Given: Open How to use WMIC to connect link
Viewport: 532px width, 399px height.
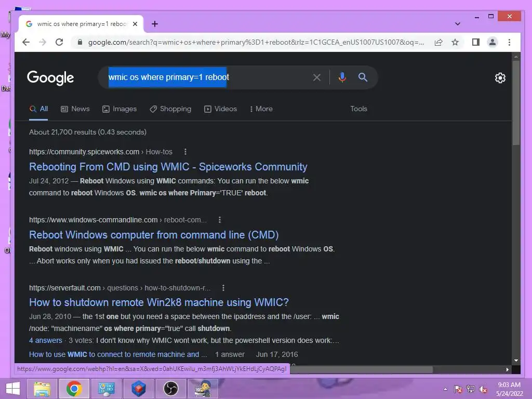Looking at the screenshot, I should [x=118, y=354].
